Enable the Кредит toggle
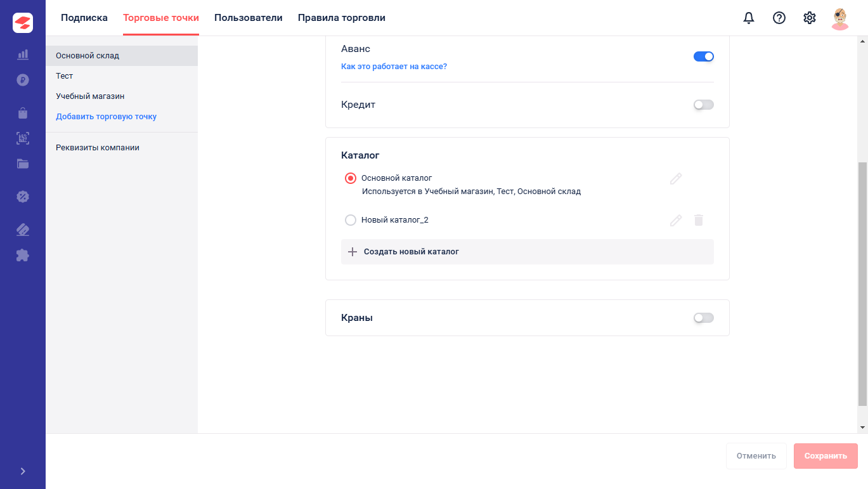Viewport: 868px width, 489px height. [704, 105]
